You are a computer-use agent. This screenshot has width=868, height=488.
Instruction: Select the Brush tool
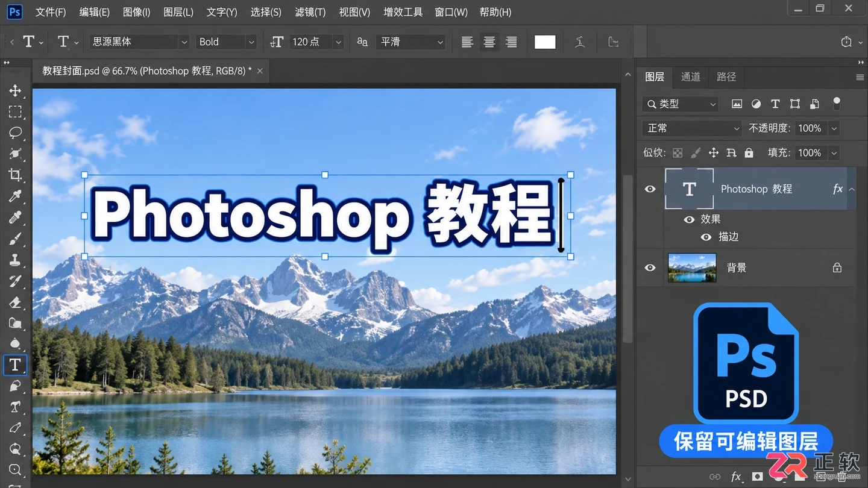click(15, 239)
